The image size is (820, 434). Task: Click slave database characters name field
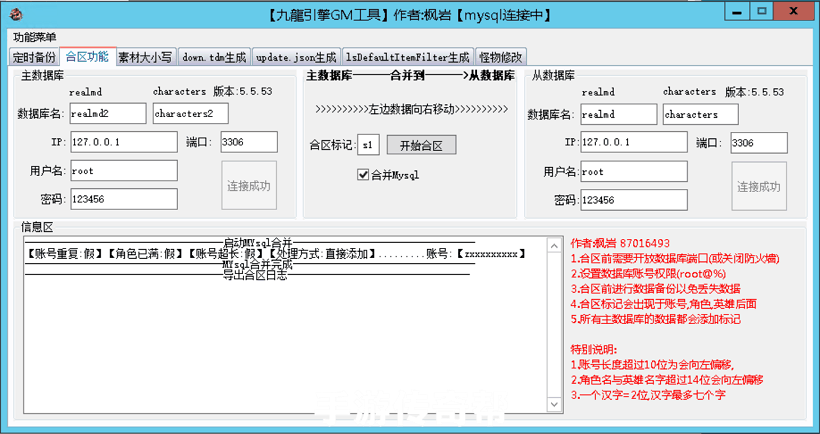click(x=701, y=114)
